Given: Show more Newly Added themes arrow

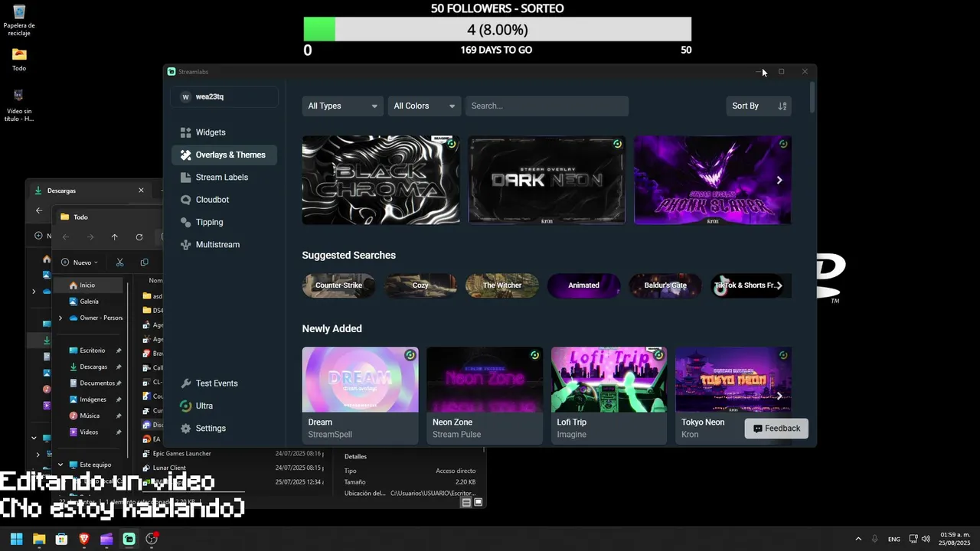Looking at the screenshot, I should click(779, 396).
